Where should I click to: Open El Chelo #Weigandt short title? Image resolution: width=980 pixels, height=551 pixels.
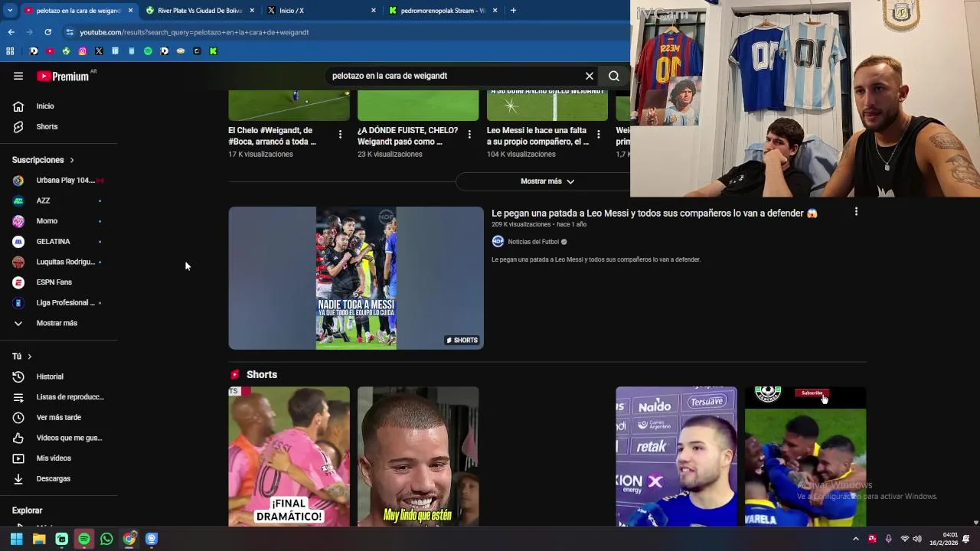(x=272, y=135)
